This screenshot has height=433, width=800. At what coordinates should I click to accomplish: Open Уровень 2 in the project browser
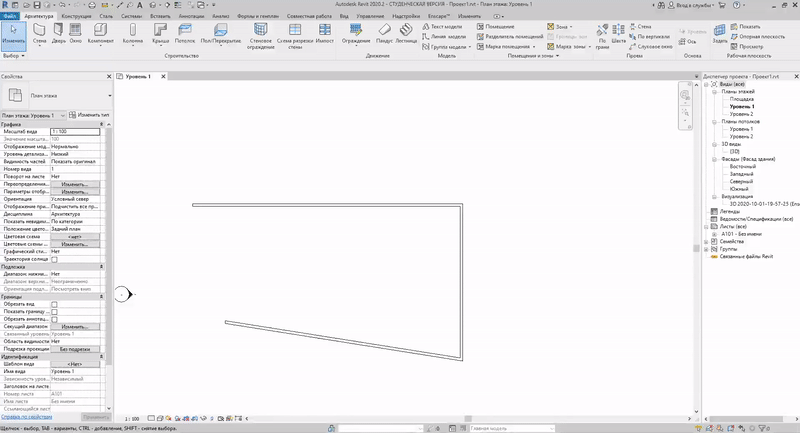click(741, 114)
